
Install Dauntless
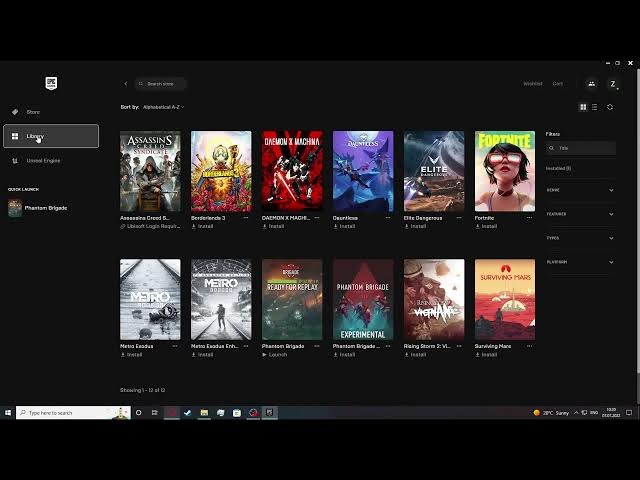tap(344, 226)
